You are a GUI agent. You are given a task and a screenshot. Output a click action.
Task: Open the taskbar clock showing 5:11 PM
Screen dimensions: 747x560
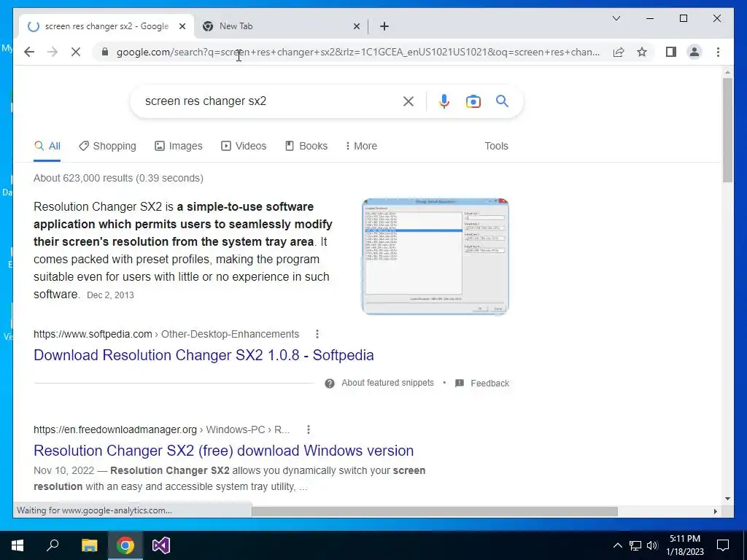(685, 545)
